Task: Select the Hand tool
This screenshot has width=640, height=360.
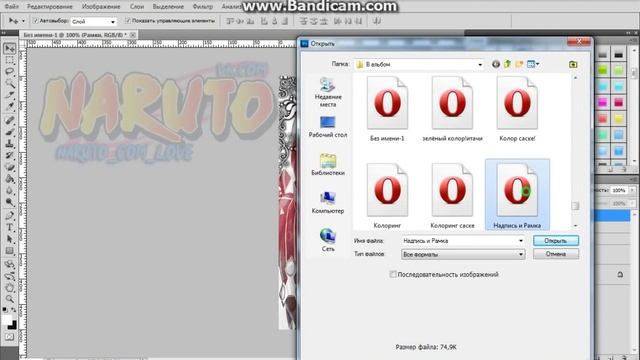Action: click(9, 288)
